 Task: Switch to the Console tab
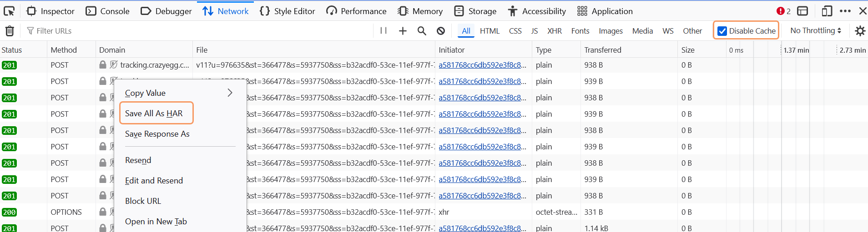(x=108, y=11)
